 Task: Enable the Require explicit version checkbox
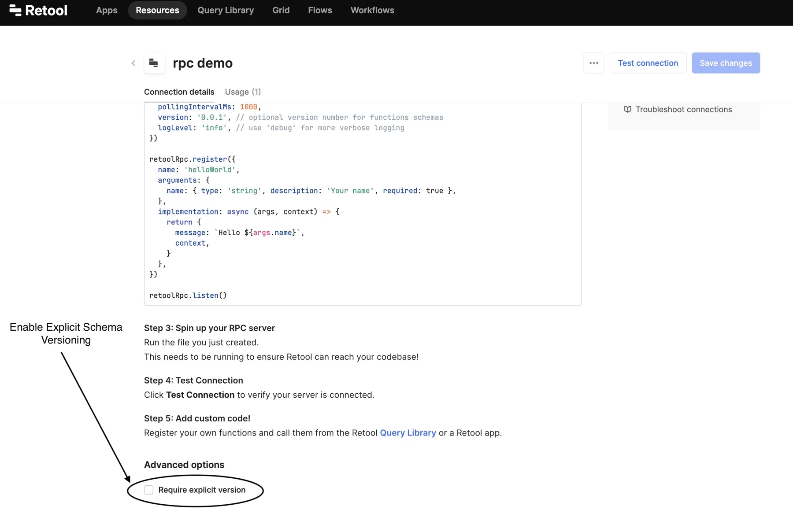point(149,490)
